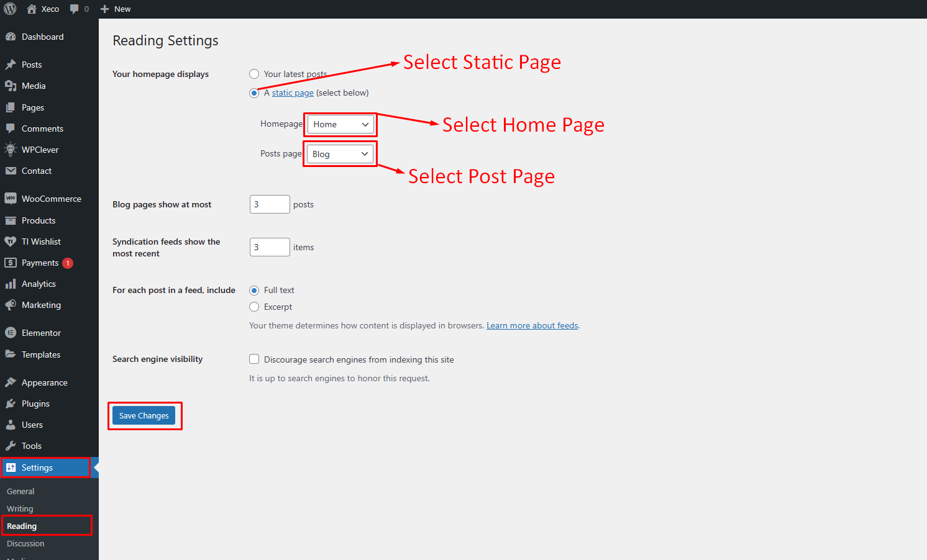Enable 'Discourage search engines' checkbox
The height and width of the screenshot is (560, 927).
click(254, 359)
